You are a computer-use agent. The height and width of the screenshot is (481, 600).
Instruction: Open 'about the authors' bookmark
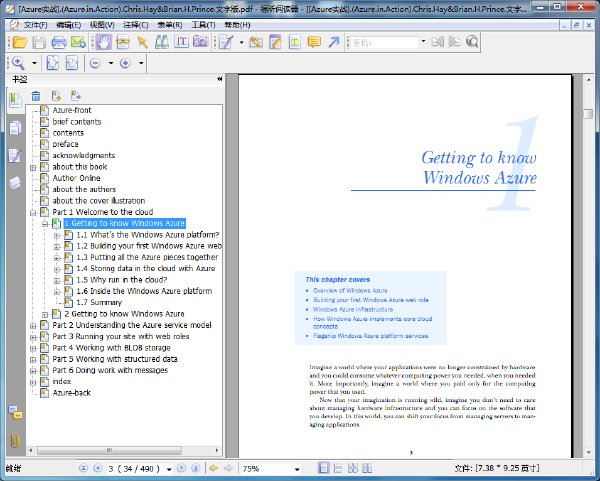(x=84, y=189)
